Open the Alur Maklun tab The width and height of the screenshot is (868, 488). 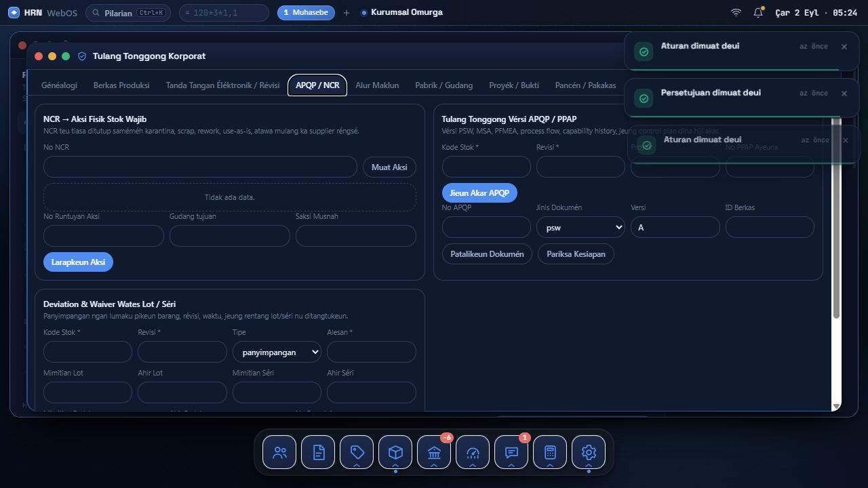[377, 85]
